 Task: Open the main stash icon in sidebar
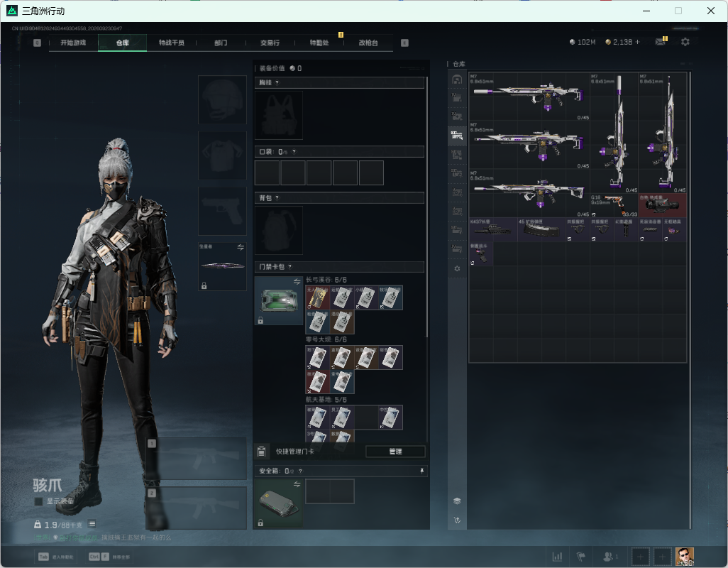click(457, 80)
